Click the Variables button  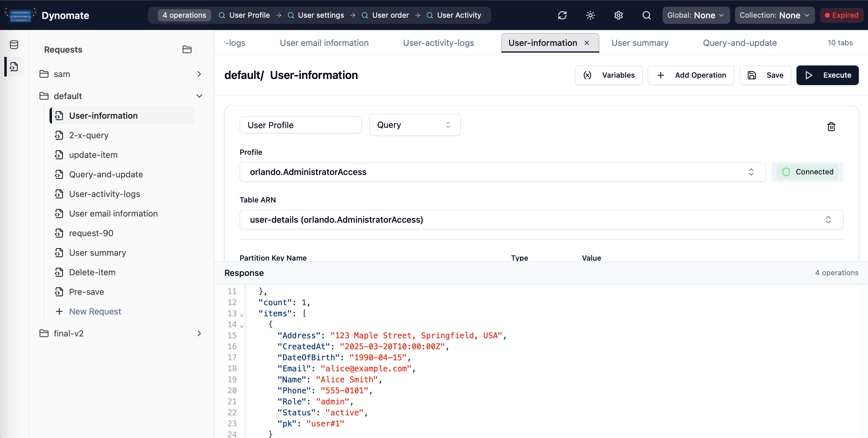[x=609, y=75]
